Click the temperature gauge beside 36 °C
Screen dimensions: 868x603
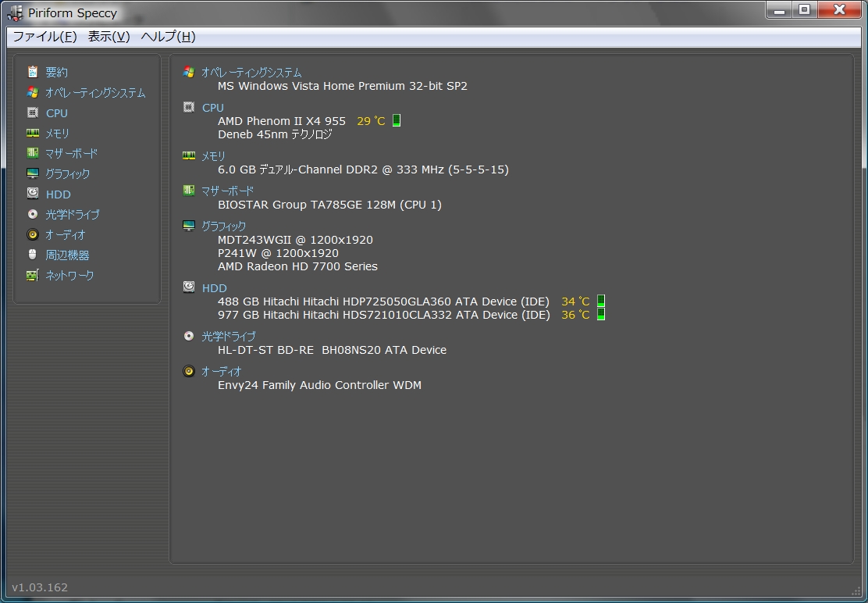(x=601, y=314)
